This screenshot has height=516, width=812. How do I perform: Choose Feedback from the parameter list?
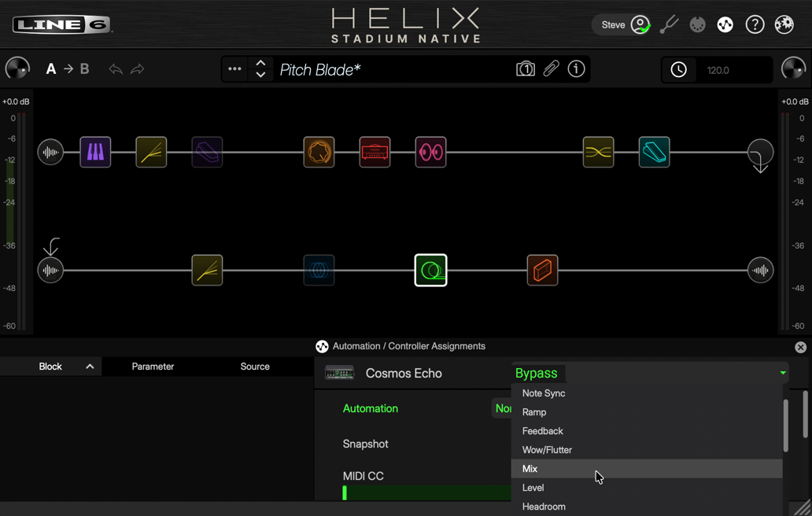646,431
